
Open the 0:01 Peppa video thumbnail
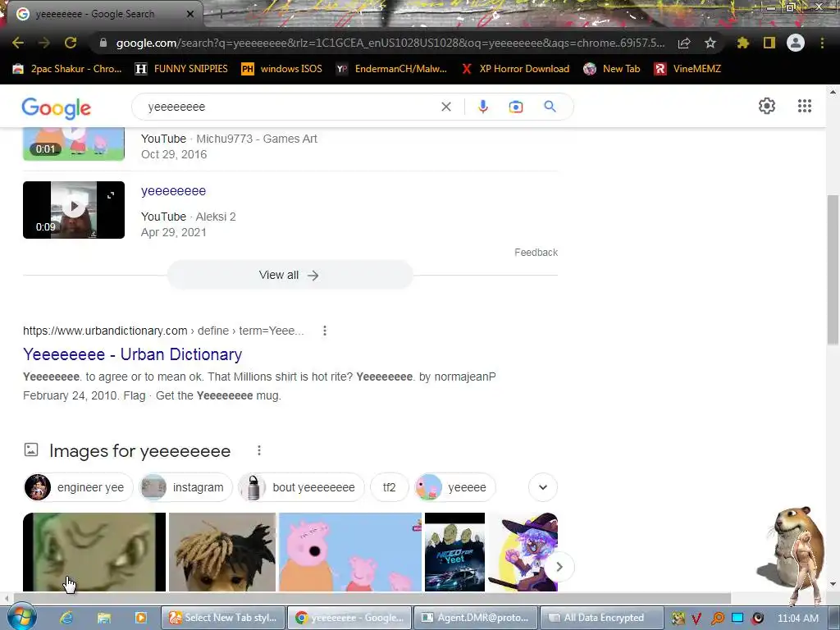(74, 144)
